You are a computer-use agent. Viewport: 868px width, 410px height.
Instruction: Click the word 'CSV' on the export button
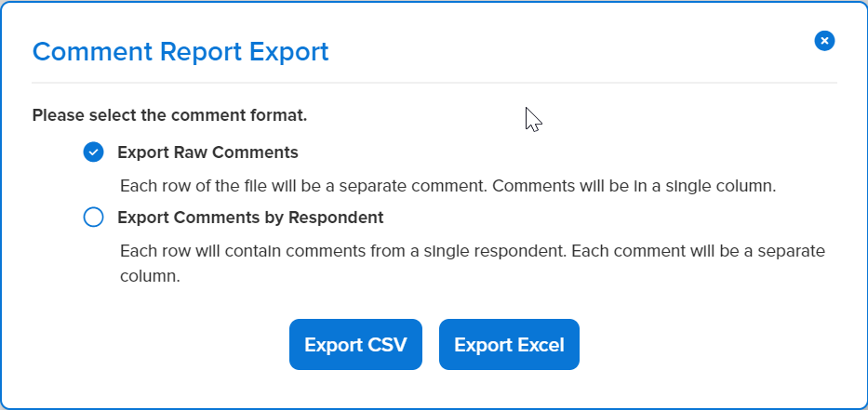point(382,345)
